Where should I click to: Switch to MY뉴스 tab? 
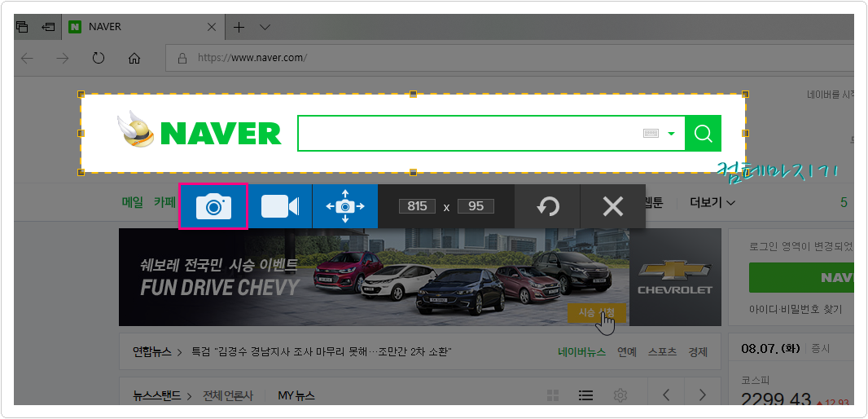click(296, 395)
